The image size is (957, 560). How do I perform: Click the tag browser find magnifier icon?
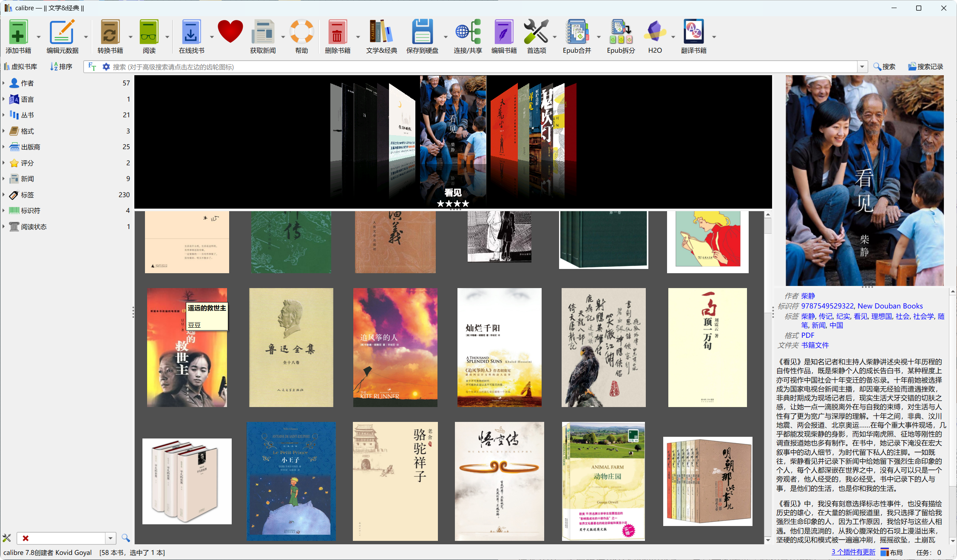(x=125, y=538)
